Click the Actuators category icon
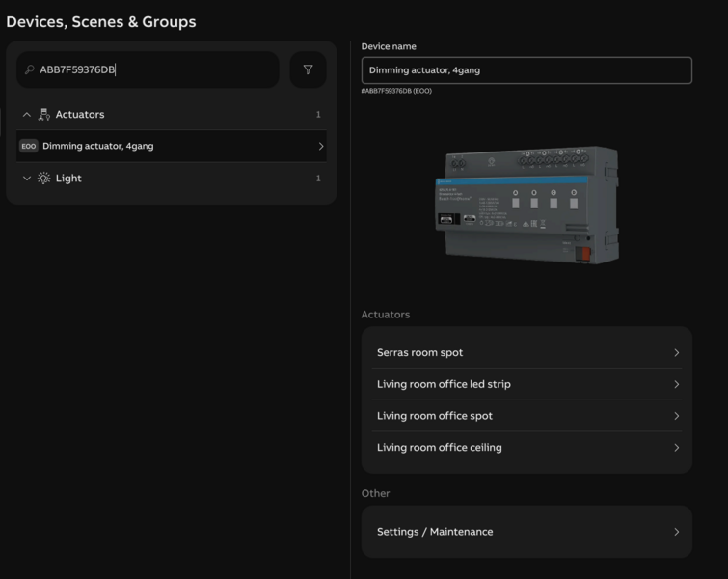 [43, 115]
